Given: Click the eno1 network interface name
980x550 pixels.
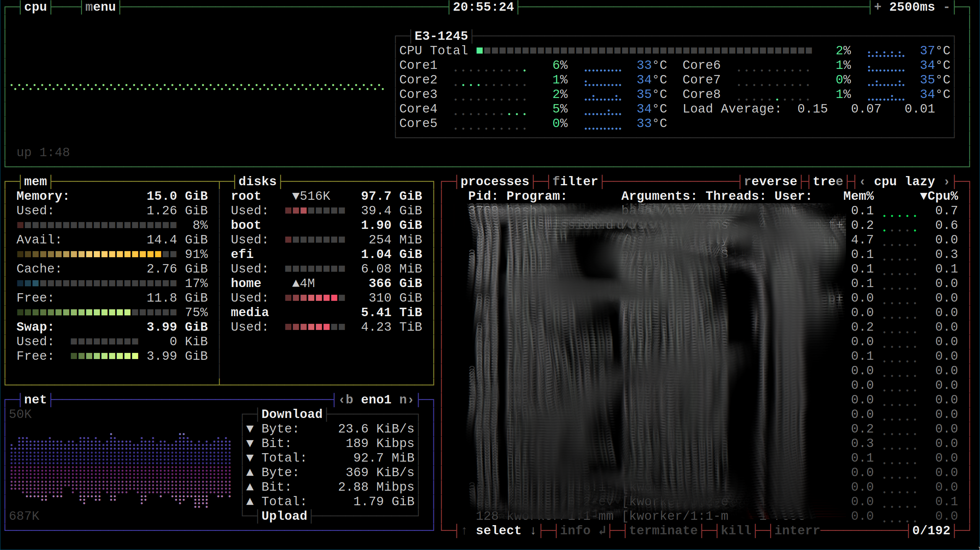Looking at the screenshot, I should 376,400.
